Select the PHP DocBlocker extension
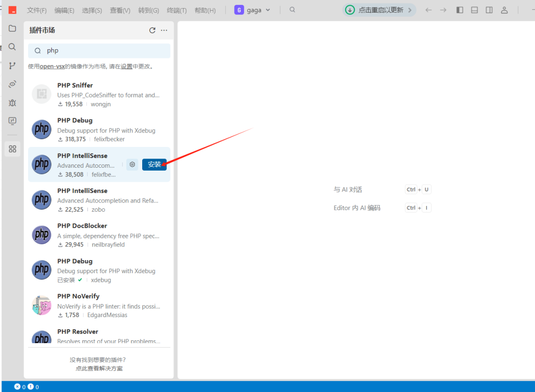This screenshot has width=535, height=392. (99, 235)
